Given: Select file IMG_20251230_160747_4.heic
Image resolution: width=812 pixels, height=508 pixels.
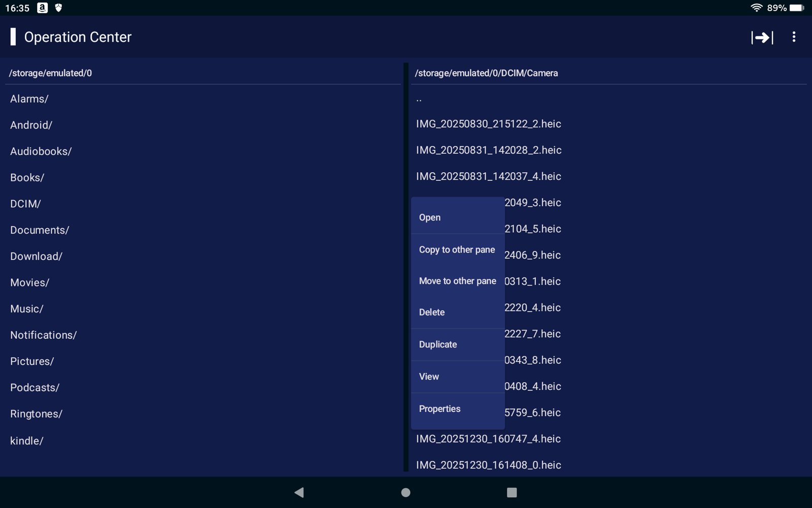Looking at the screenshot, I should click(488, 439).
